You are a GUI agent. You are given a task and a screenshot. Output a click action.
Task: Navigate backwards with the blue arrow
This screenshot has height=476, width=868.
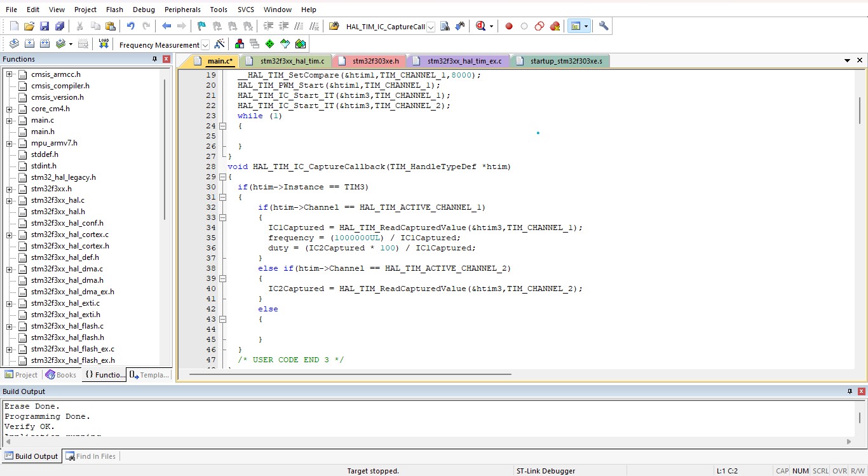166,26
